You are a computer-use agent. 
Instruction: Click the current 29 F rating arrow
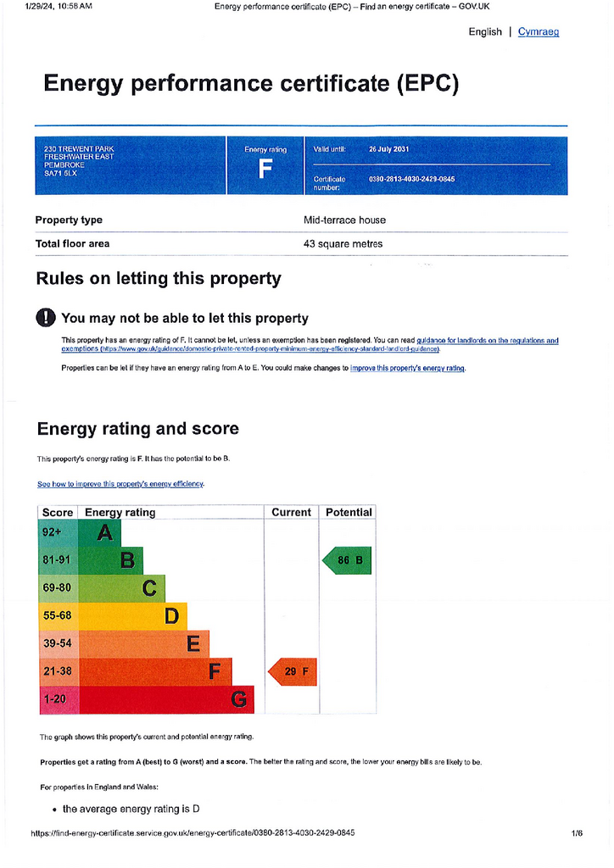(293, 671)
